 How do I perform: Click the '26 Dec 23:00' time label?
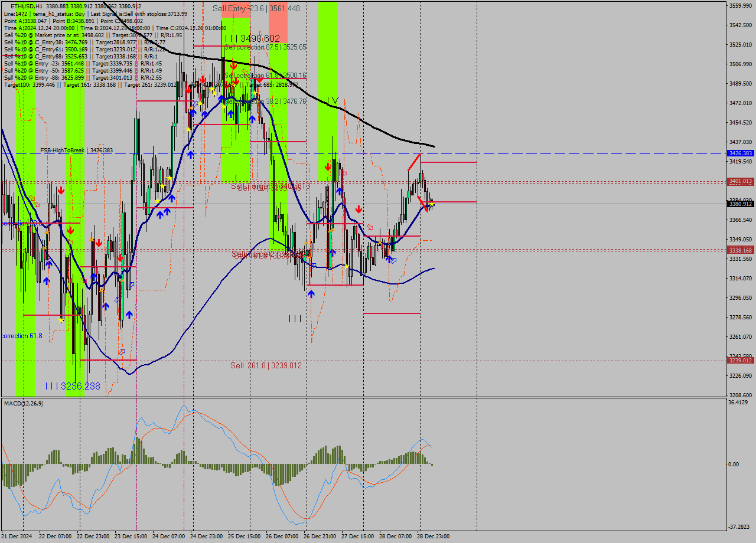320,537
